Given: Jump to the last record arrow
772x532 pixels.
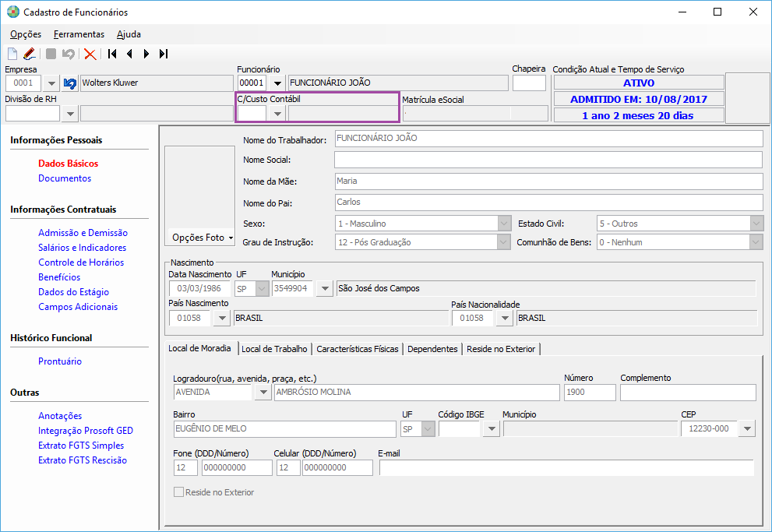Looking at the screenshot, I should 164,54.
